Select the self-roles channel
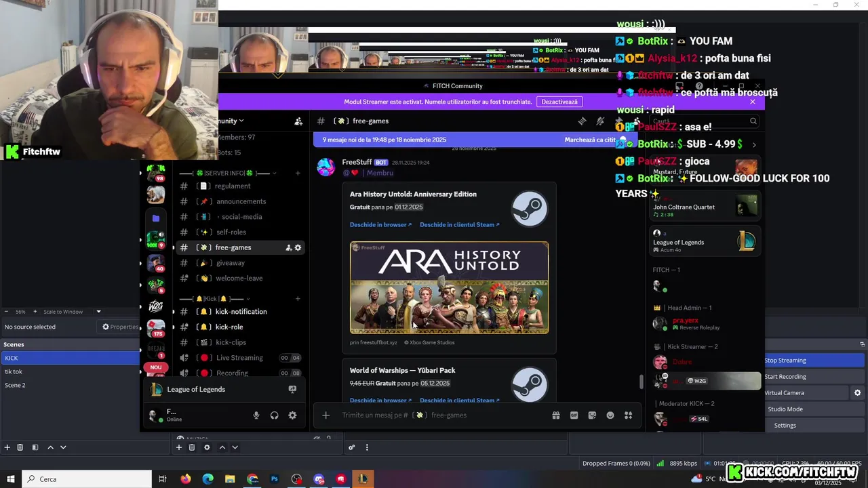Screen dimensions: 868x488 240,232
